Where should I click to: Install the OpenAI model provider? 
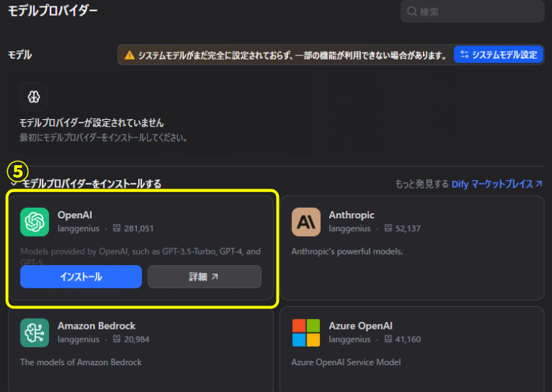[81, 276]
